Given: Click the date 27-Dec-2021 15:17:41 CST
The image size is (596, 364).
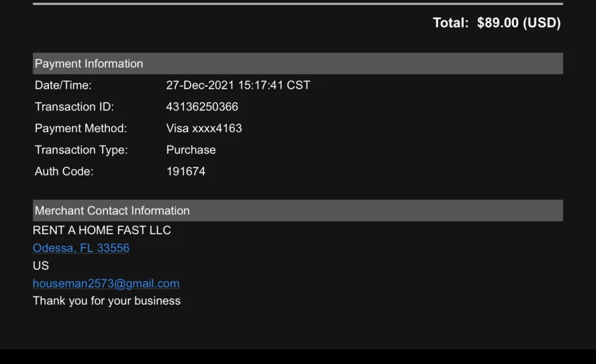Looking at the screenshot, I should pyautogui.click(x=238, y=85).
